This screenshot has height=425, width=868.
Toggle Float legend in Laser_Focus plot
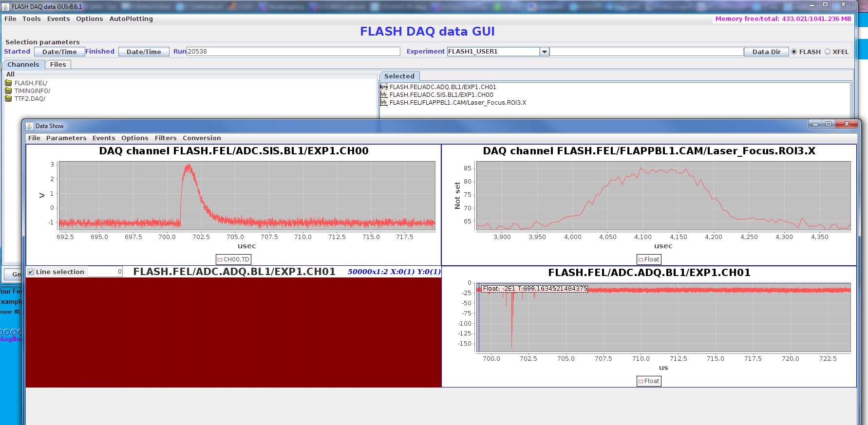641,259
